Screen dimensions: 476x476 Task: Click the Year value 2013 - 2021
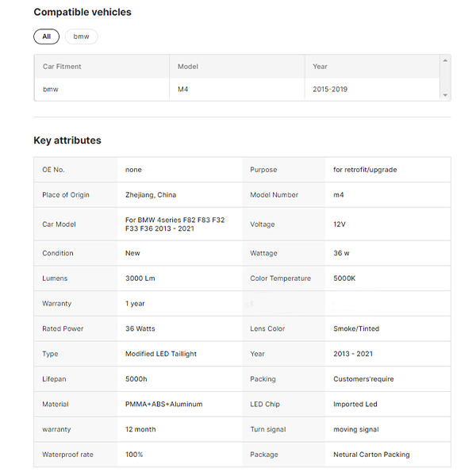(x=353, y=354)
